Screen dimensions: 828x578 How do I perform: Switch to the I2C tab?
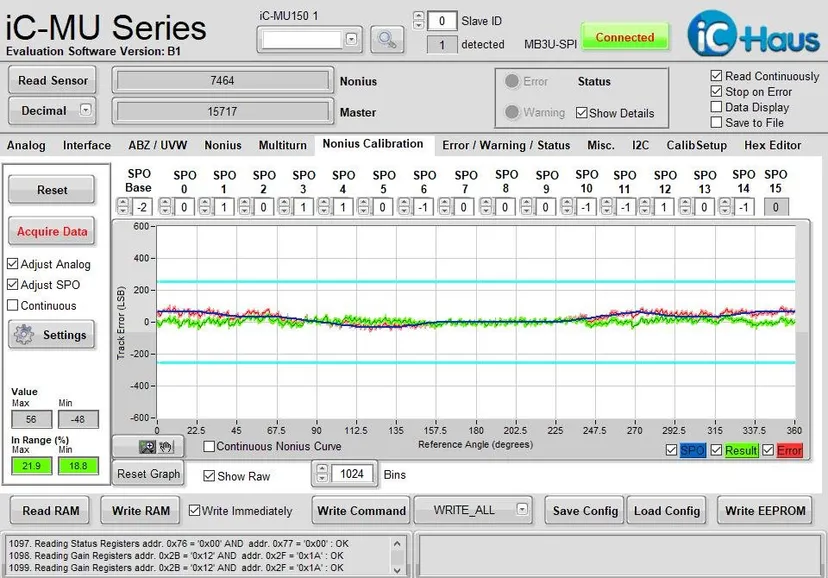[640, 145]
